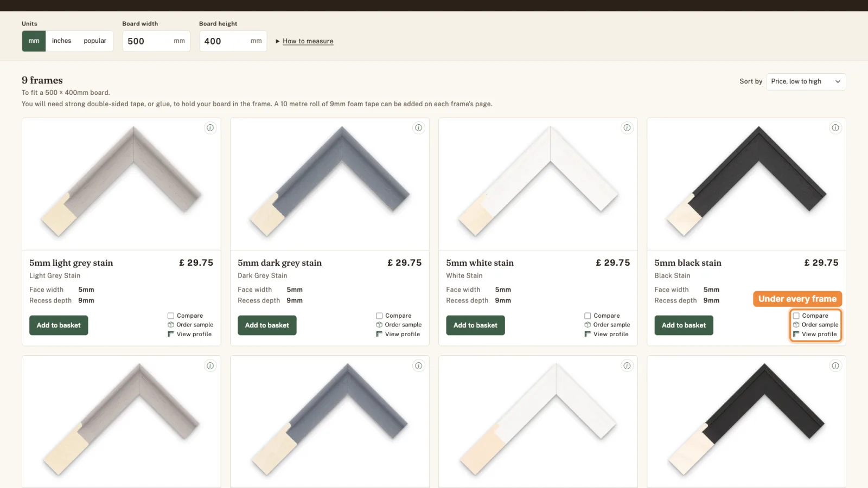The width and height of the screenshot is (868, 488).
Task: Add 5mm black stain to basket
Action: coord(684,325)
